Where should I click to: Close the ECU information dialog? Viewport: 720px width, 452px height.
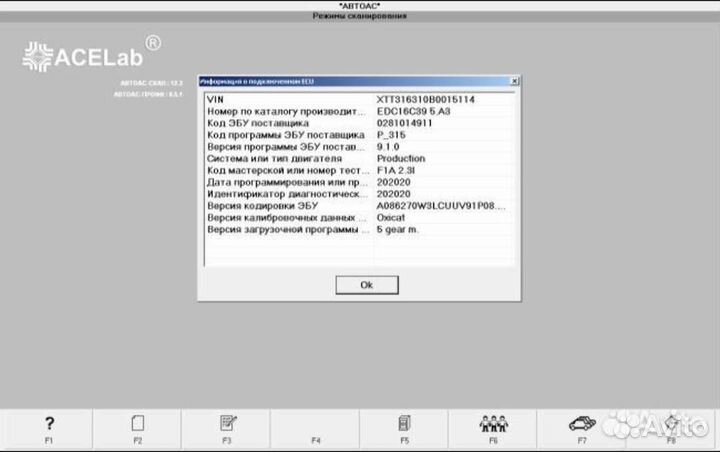point(514,80)
